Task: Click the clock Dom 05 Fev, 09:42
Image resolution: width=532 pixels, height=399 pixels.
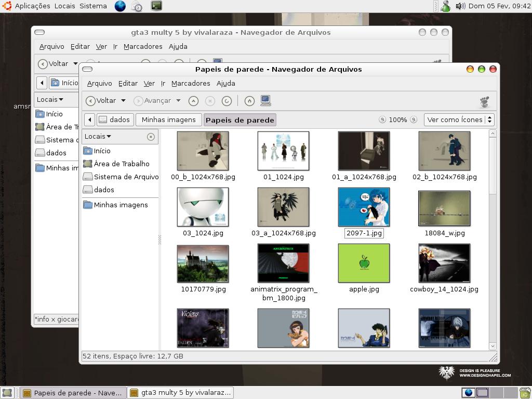Action: tap(499, 6)
